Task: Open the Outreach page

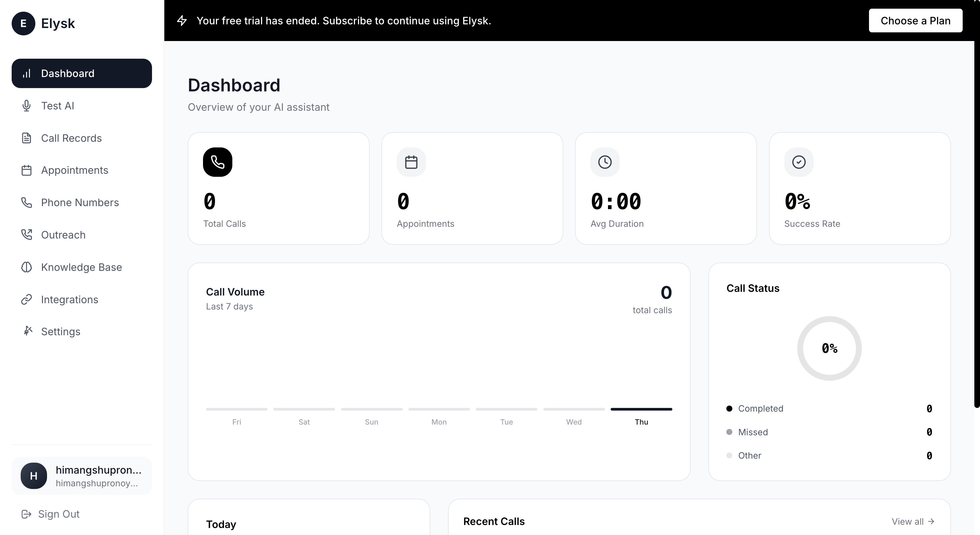Action: (x=63, y=235)
